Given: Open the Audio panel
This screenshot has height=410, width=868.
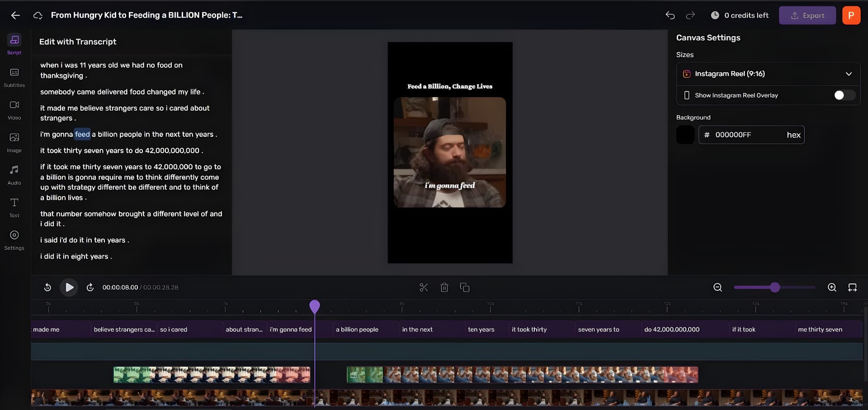Looking at the screenshot, I should tap(14, 174).
